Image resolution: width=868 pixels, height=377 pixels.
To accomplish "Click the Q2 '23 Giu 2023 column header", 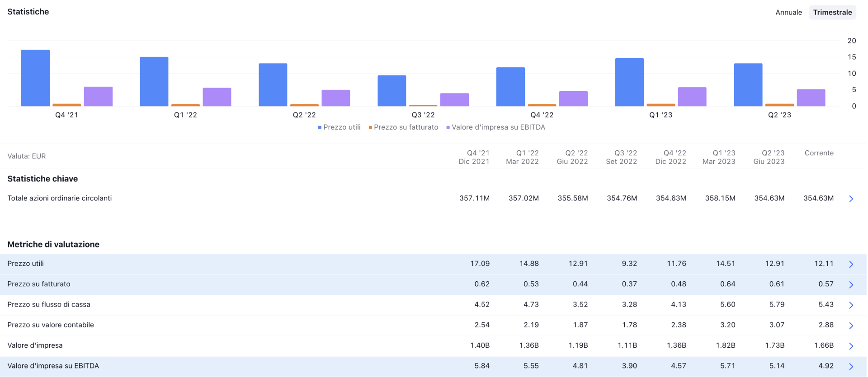I will (x=769, y=157).
